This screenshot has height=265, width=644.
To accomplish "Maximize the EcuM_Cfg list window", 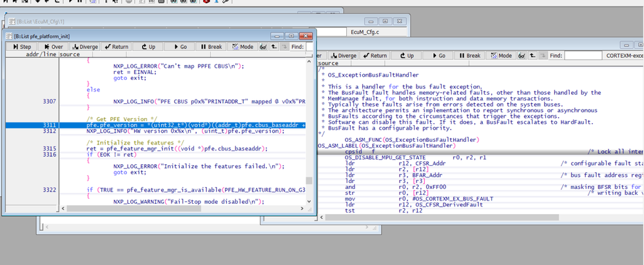I will (x=385, y=21).
